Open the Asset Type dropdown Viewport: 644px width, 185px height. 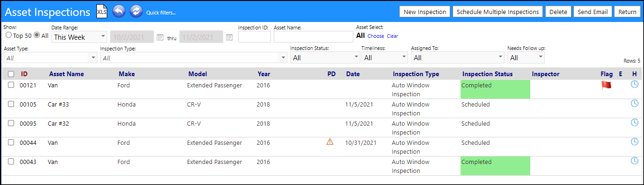51,57
